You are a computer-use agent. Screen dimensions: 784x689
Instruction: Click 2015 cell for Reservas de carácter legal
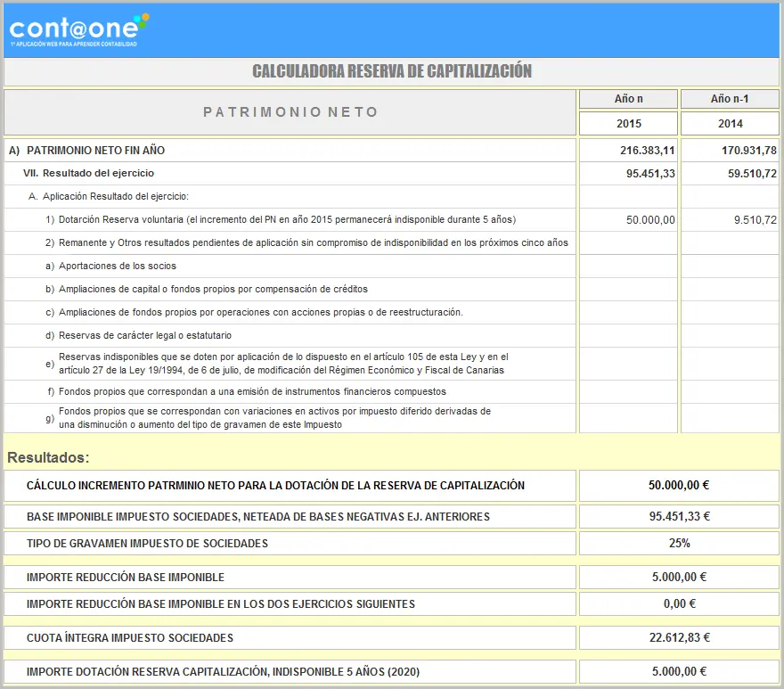coord(628,335)
